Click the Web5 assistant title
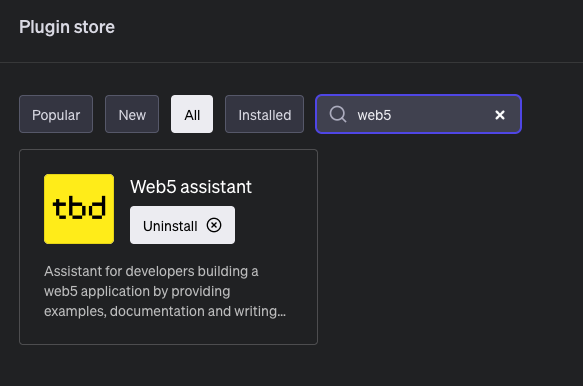 tap(191, 187)
